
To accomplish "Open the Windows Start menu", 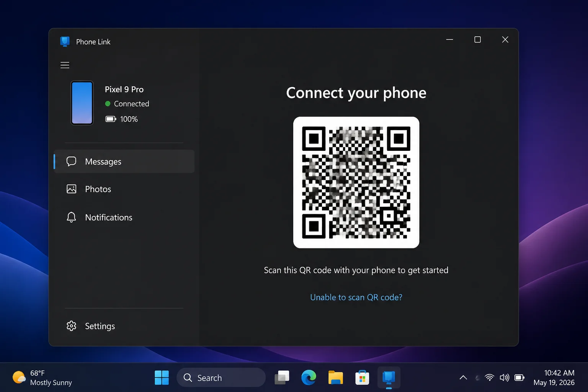I will (x=162, y=377).
